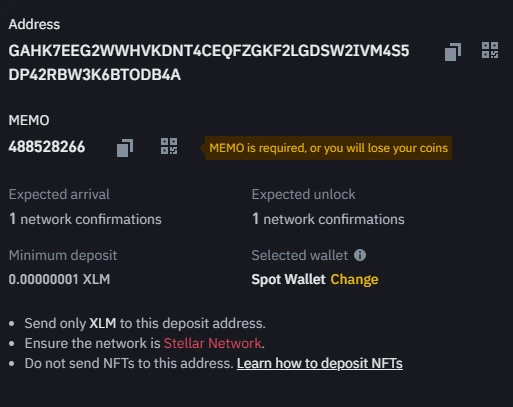This screenshot has height=407, width=513.
Task: Select the MEMO value 488528266
Action: [47, 147]
